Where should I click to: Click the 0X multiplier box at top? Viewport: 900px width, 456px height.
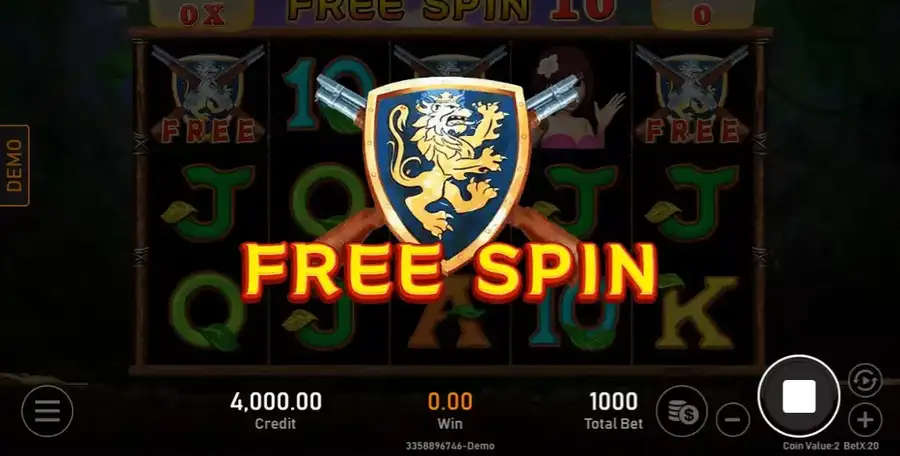click(x=202, y=14)
